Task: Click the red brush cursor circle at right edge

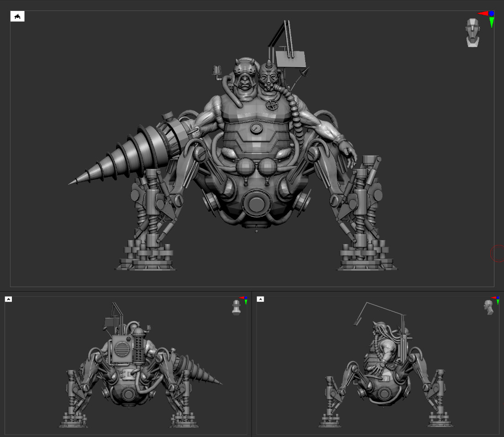Action: (x=498, y=253)
